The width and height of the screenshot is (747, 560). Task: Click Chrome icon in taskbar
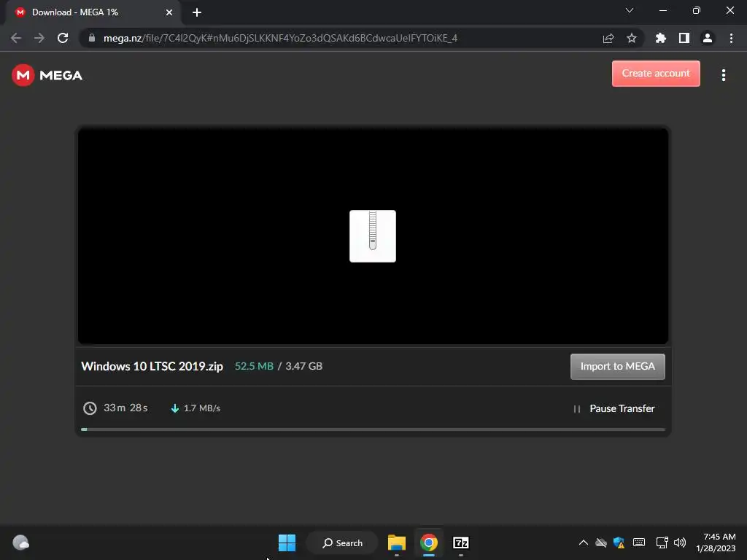pos(429,542)
